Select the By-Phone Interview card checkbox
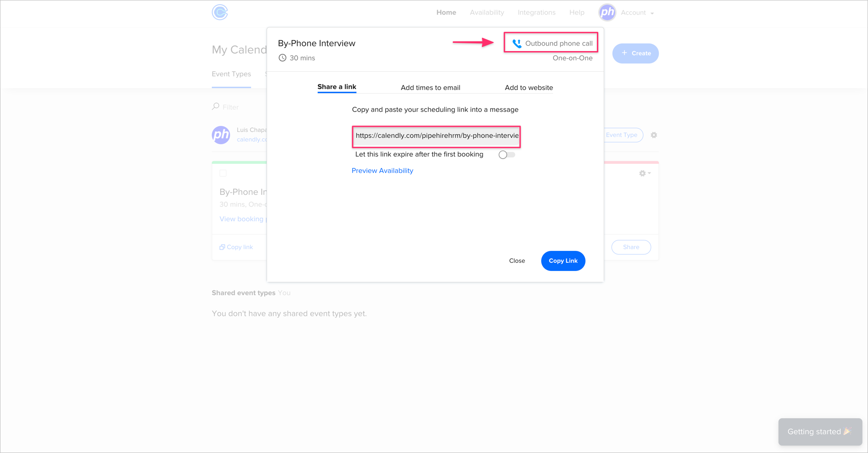This screenshot has height=453, width=868. 223,173
